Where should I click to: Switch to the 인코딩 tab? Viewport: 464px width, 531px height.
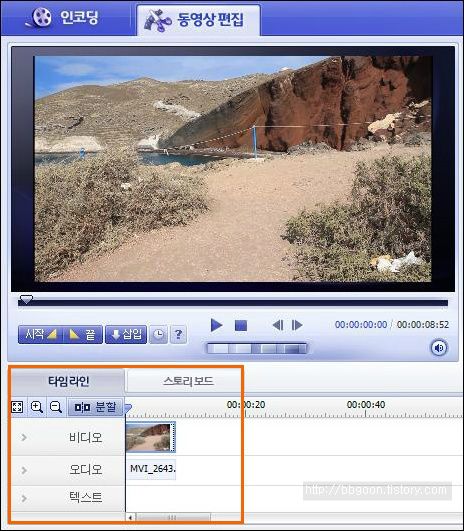[64, 18]
